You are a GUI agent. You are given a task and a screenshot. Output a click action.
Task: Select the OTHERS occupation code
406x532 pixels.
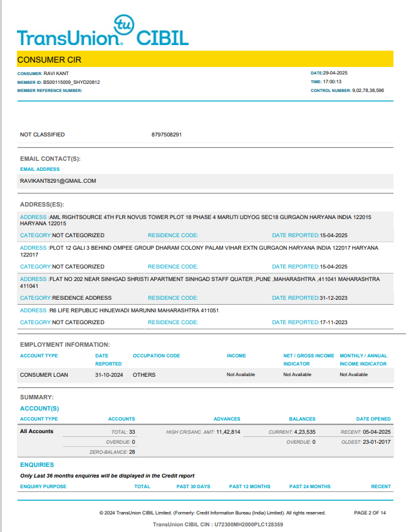click(x=144, y=375)
